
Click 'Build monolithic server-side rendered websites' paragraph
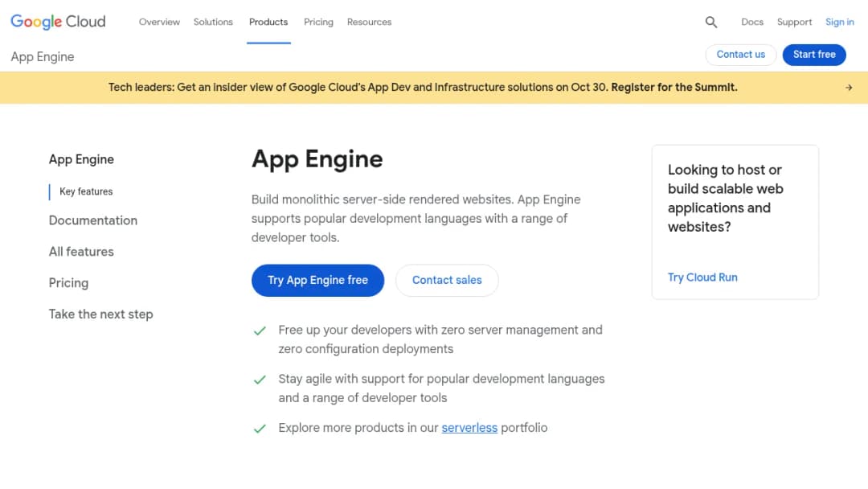pos(416,219)
